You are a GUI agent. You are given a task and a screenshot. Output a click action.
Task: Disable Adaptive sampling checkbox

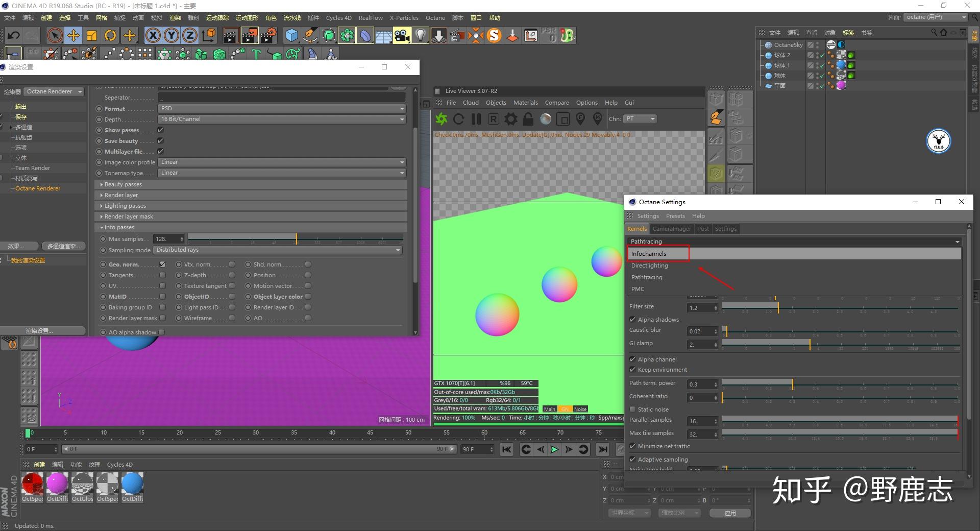click(x=633, y=460)
